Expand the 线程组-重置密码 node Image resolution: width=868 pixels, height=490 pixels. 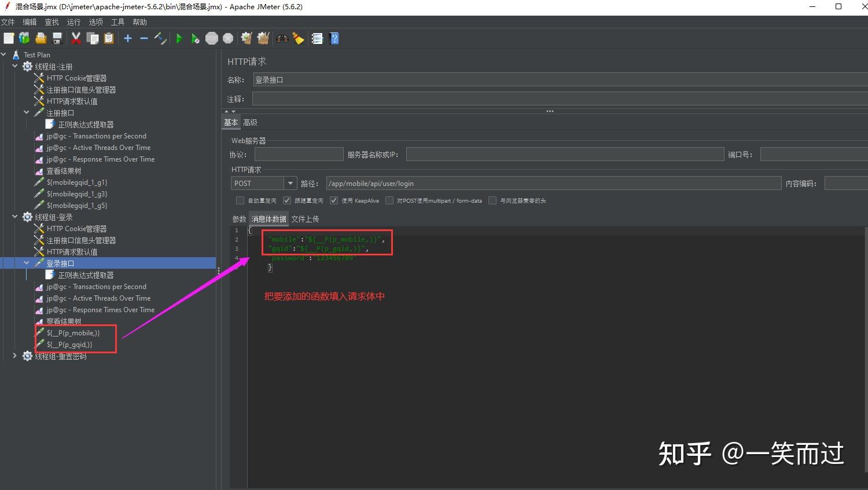point(15,356)
